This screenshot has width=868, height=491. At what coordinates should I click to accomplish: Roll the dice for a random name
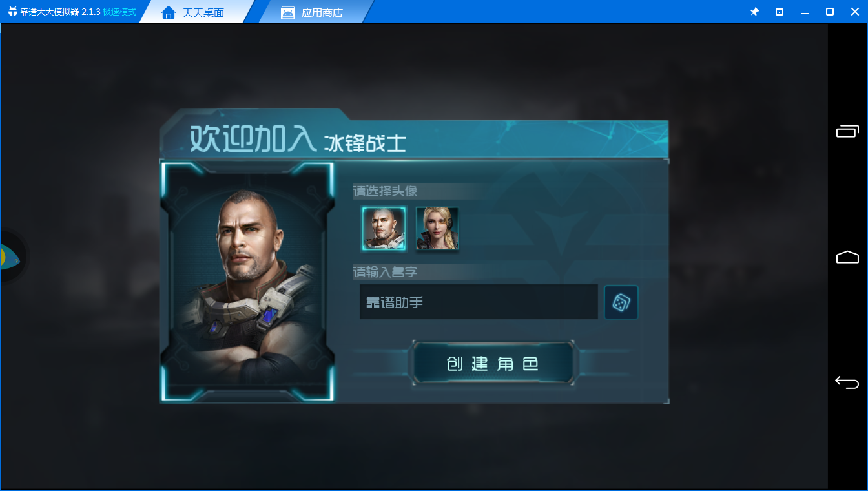tap(621, 302)
